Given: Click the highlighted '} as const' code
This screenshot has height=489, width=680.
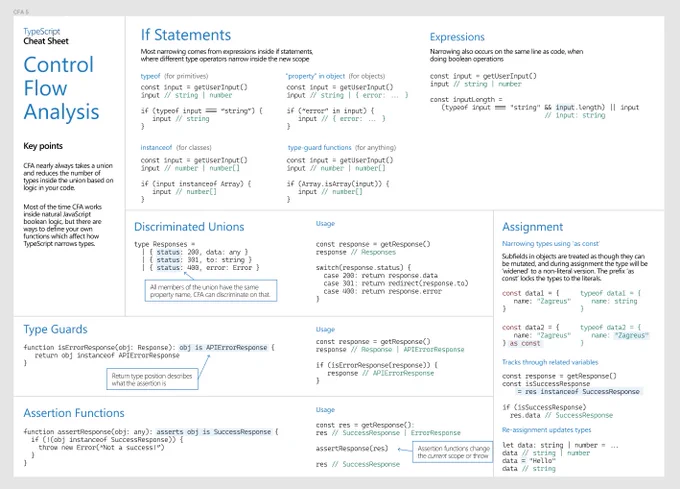Looking at the screenshot, I should pos(522,343).
